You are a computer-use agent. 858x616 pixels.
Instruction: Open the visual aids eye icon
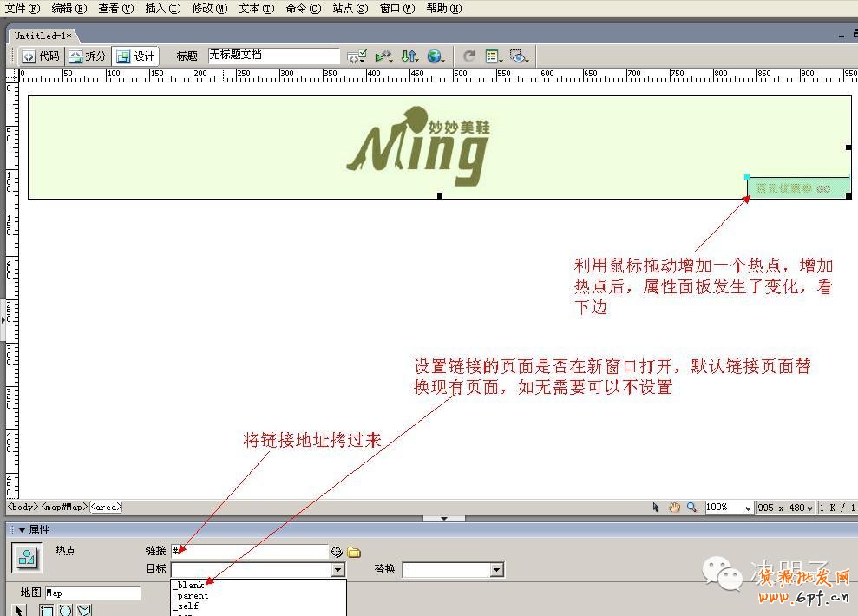(518, 56)
